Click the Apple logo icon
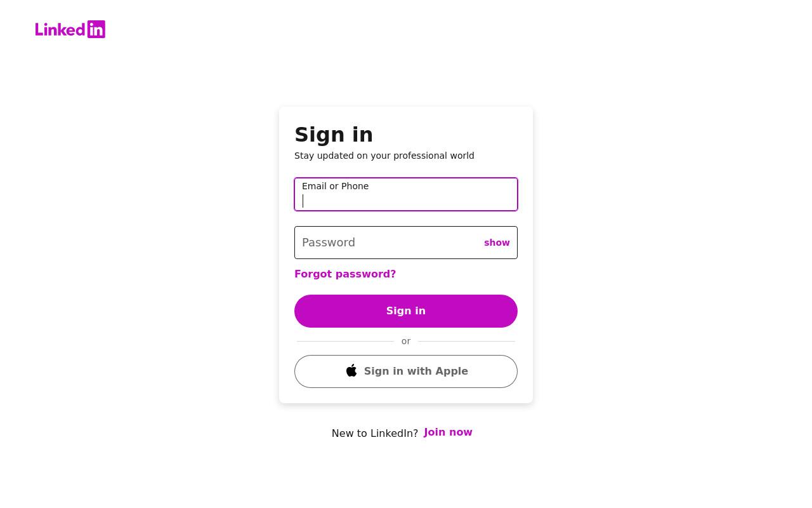The image size is (812, 508). (x=351, y=370)
